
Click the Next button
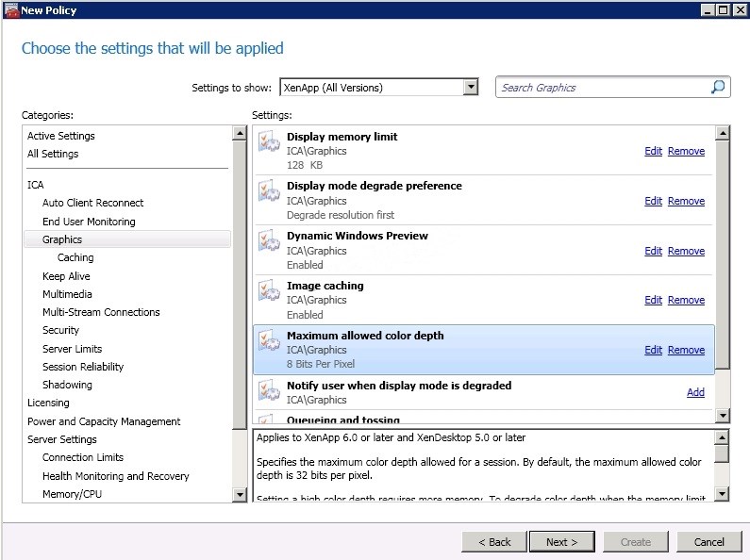[562, 542]
